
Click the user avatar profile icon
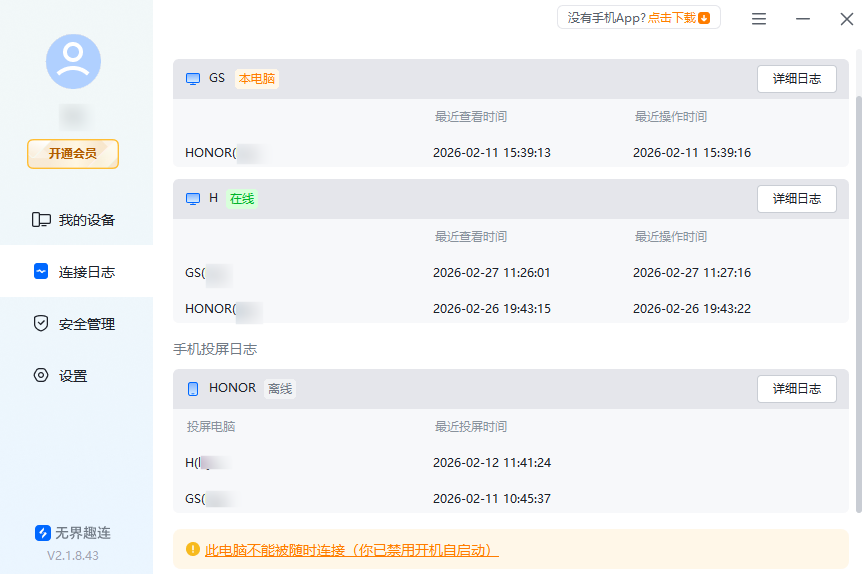(x=73, y=61)
